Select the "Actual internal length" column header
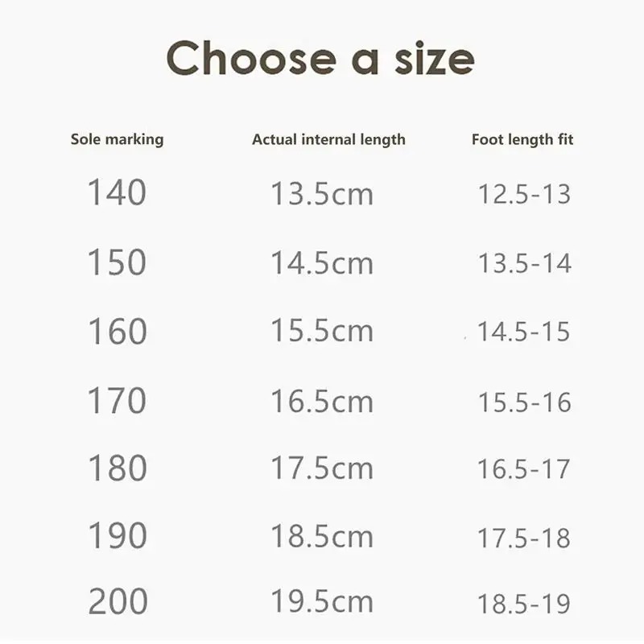 328,139
